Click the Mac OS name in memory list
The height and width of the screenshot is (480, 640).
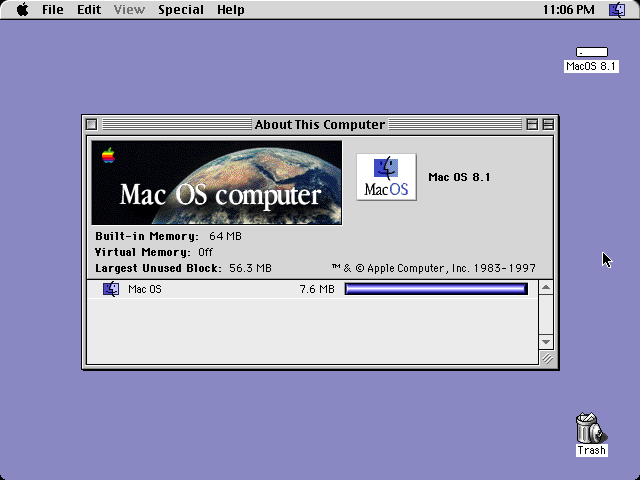coord(144,289)
